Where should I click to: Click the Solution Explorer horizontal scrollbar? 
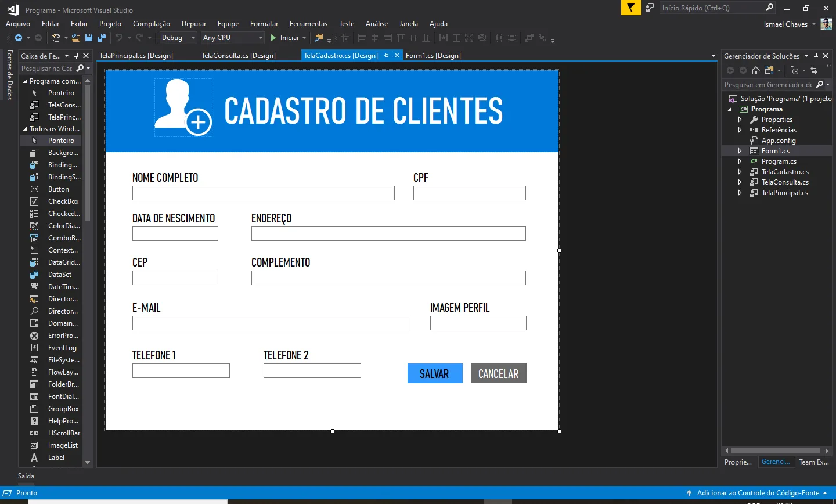point(775,451)
